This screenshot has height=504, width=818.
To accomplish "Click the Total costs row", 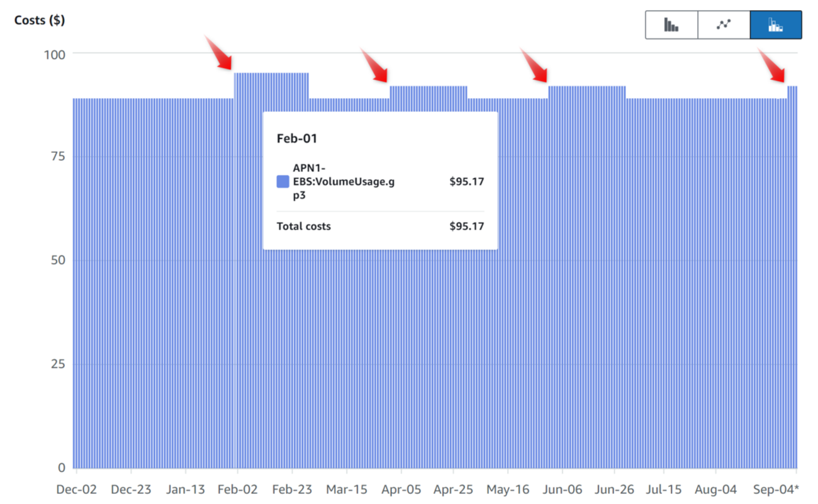I will pyautogui.click(x=380, y=226).
